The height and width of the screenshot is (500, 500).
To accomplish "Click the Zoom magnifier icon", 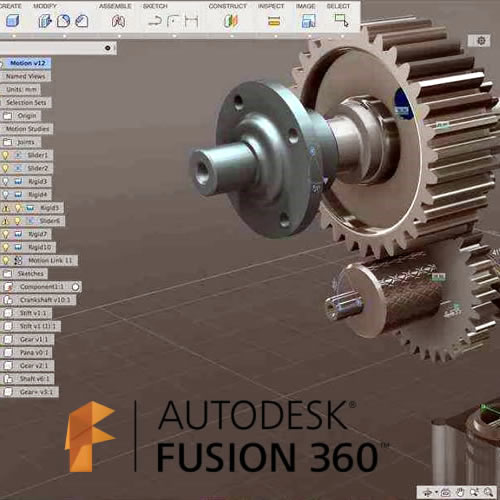I will tap(488, 491).
